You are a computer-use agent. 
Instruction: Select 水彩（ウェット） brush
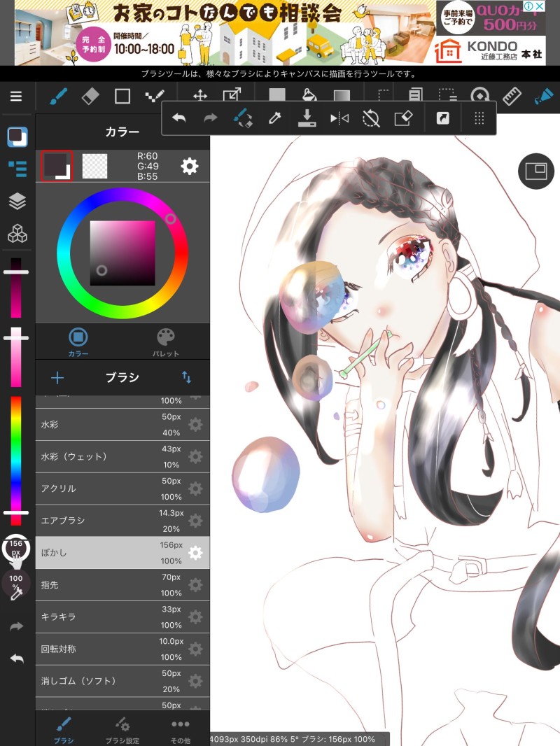(x=122, y=457)
